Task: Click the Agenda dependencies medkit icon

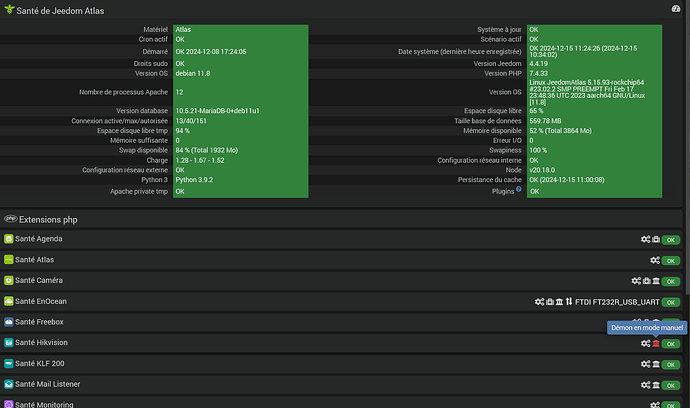Action: pyautogui.click(x=656, y=239)
